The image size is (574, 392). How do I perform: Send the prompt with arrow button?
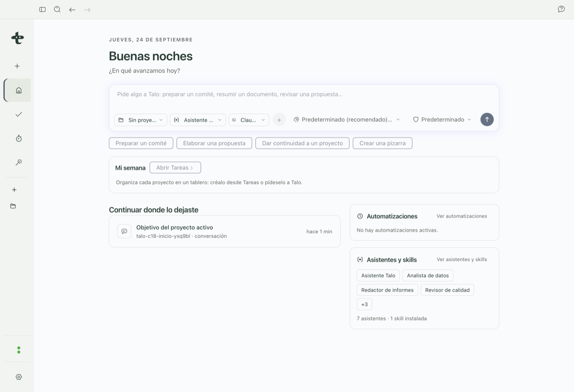point(487,119)
